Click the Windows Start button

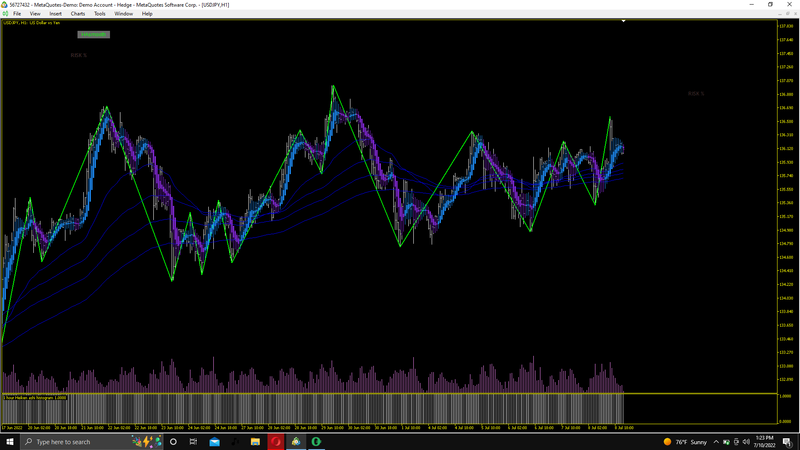(10, 442)
